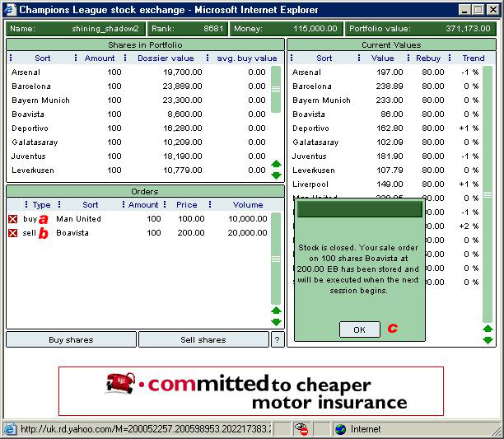Screen dimensions: 504x439
Task: Select Barcelona row in Shares in Portfolio
Action: point(139,86)
